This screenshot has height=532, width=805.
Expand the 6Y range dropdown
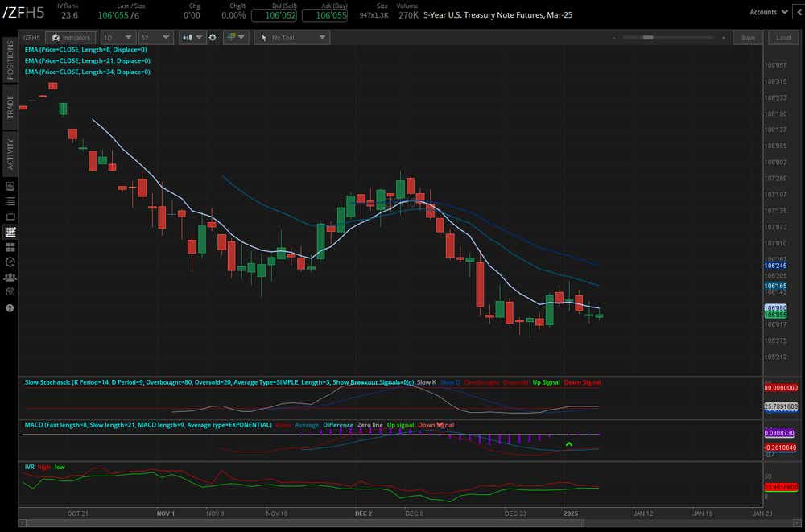155,37
